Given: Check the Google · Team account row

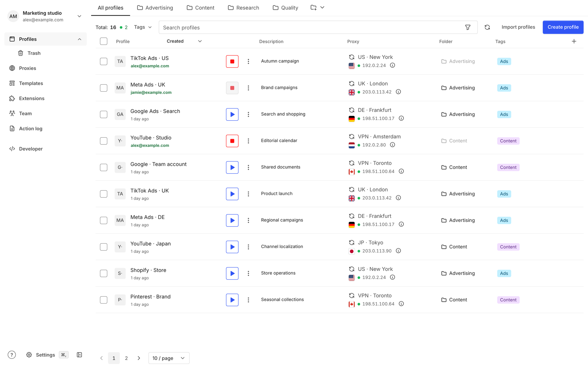Looking at the screenshot, I should [x=104, y=167].
